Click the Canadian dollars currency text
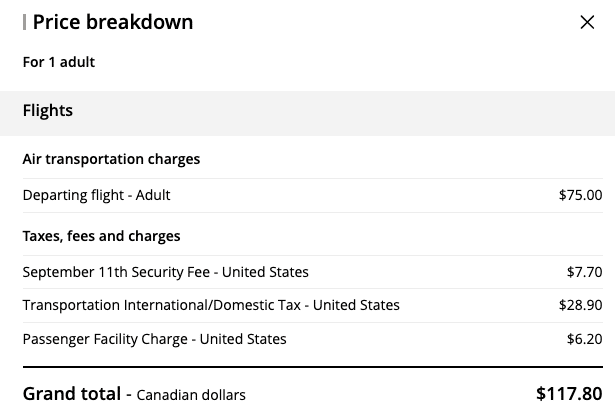The image size is (615, 415). 191,394
